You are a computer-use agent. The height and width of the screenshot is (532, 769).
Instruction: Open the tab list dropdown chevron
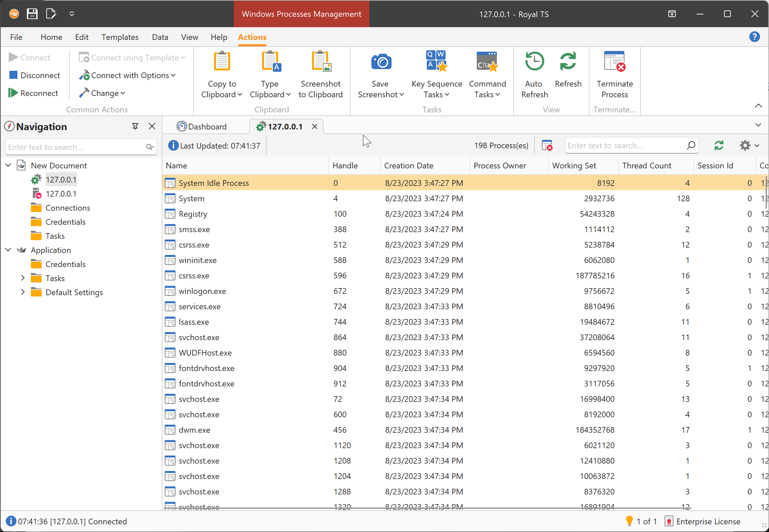pyautogui.click(x=758, y=125)
